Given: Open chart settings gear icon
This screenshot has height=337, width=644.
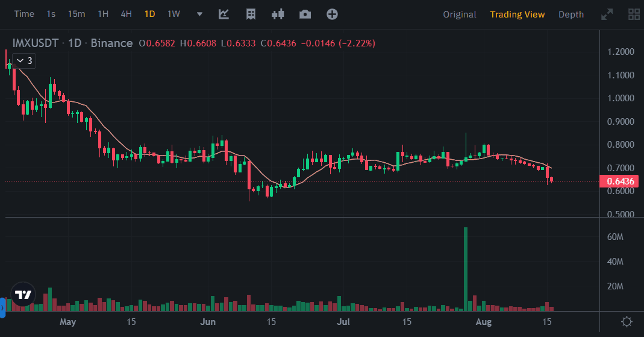Looking at the screenshot, I should point(627,321).
